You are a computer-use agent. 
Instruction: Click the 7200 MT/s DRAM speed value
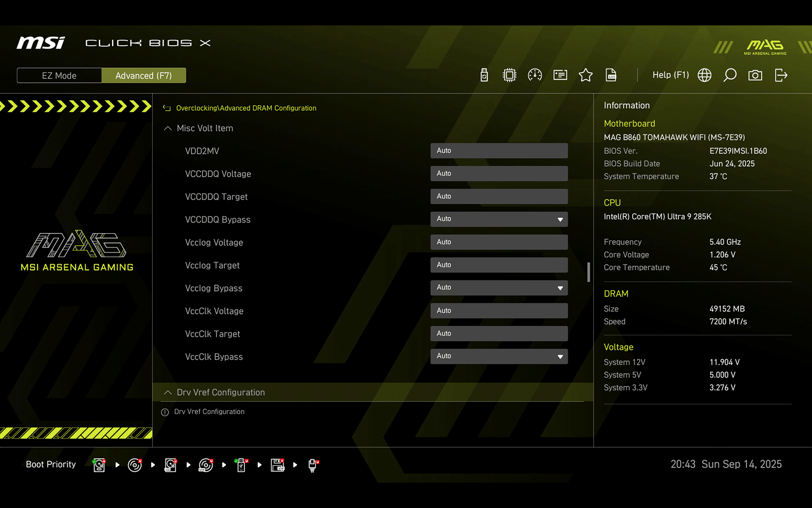[728, 322]
